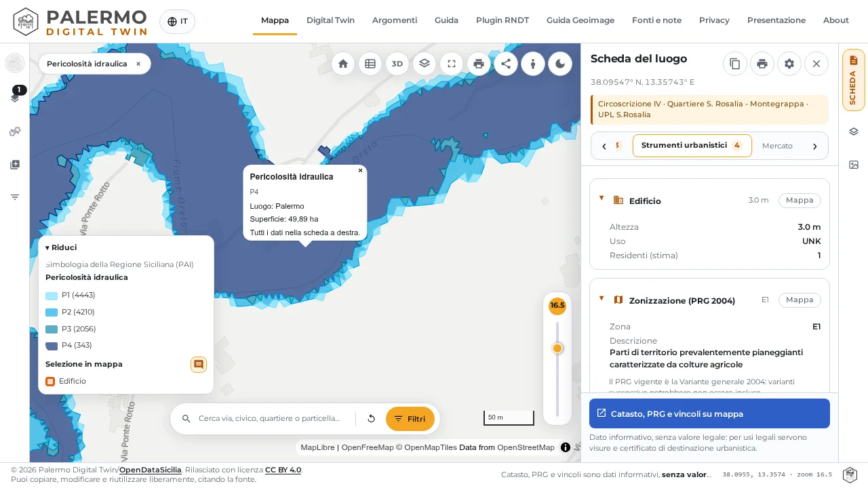The image size is (868, 488).
Task: Open the map layers stack icon
Action: (x=425, y=64)
